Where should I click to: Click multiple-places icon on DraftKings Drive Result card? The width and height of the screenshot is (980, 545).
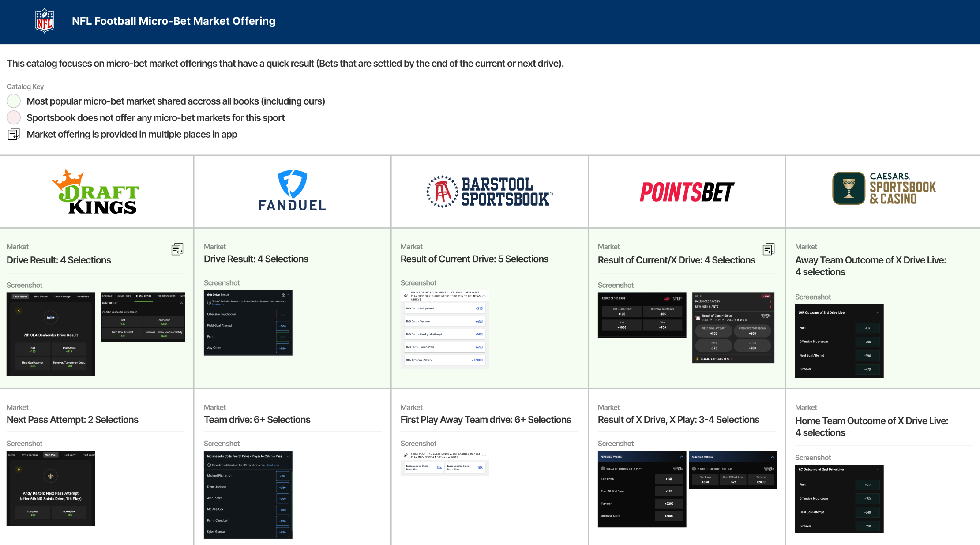click(x=177, y=249)
